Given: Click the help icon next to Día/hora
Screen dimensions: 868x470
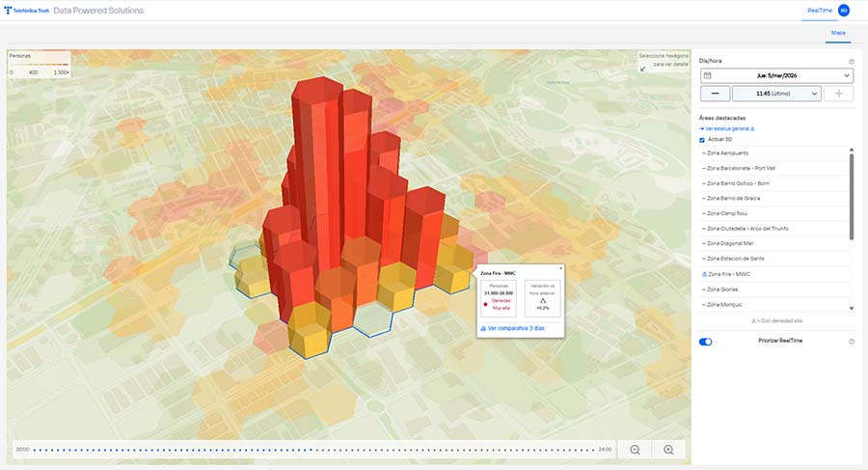Looking at the screenshot, I should 851,61.
